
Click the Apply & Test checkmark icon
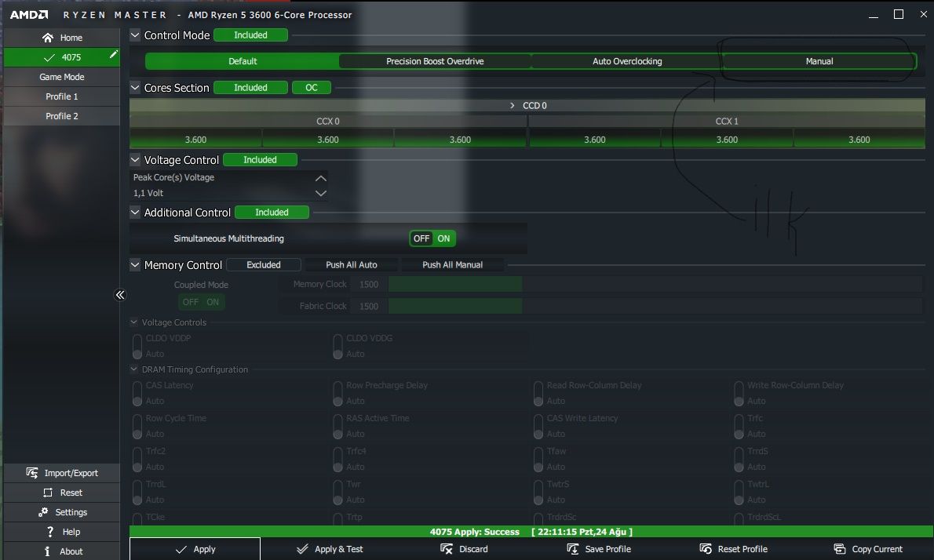(x=302, y=549)
